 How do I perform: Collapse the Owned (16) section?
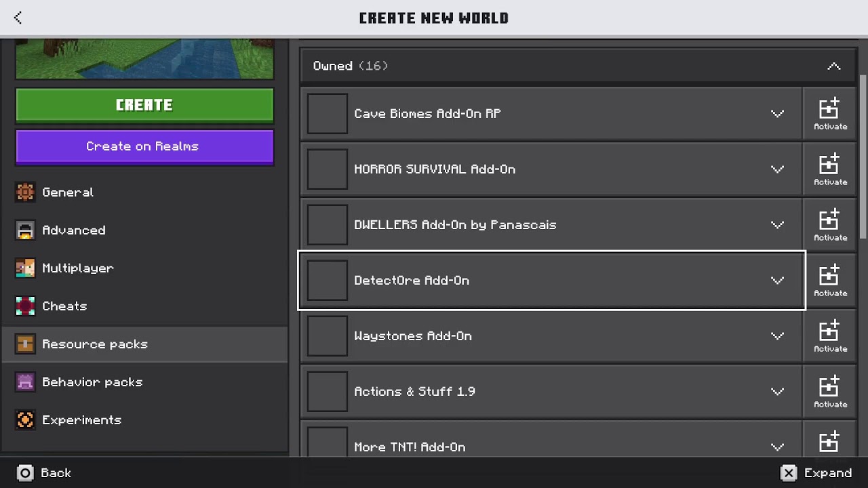point(833,66)
